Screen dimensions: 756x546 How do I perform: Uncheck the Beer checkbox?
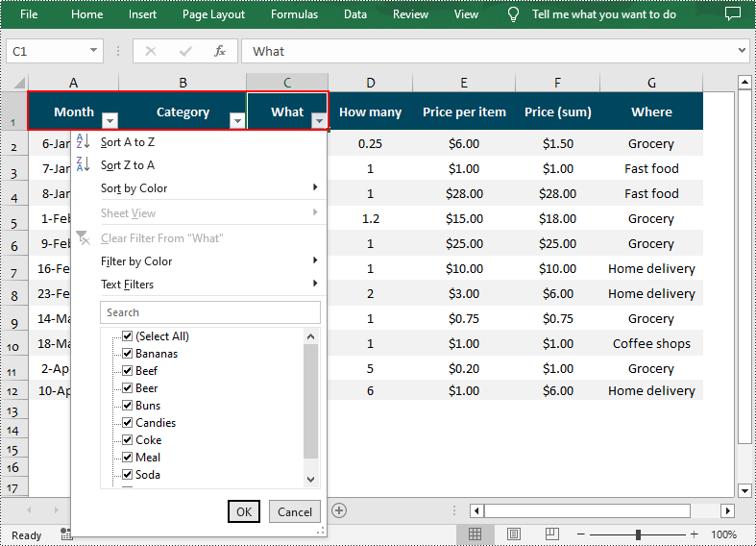[x=128, y=387]
